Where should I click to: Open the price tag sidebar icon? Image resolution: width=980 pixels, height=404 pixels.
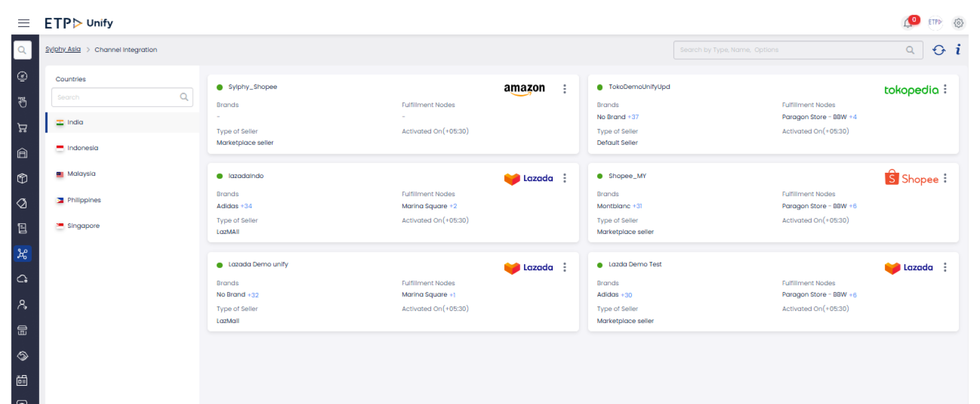click(22, 203)
